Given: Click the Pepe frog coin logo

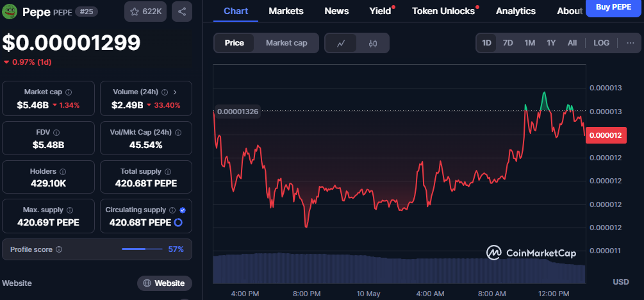Looking at the screenshot, I should point(9,11).
